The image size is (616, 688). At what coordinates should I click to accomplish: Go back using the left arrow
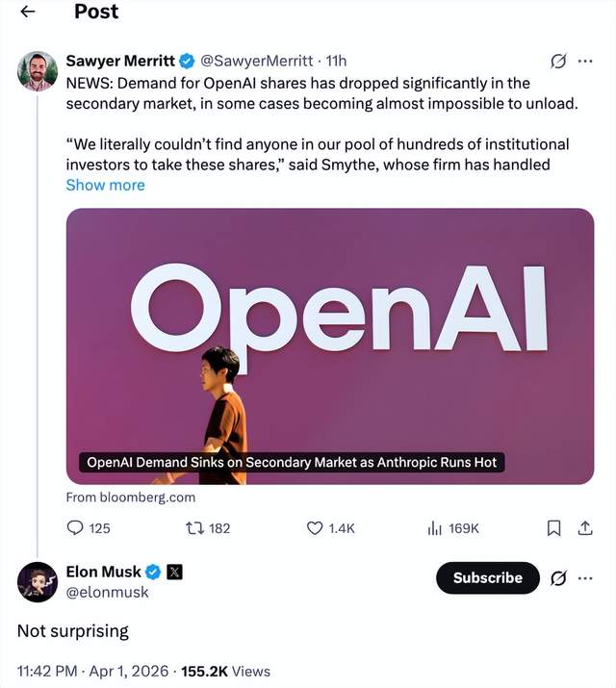28,12
